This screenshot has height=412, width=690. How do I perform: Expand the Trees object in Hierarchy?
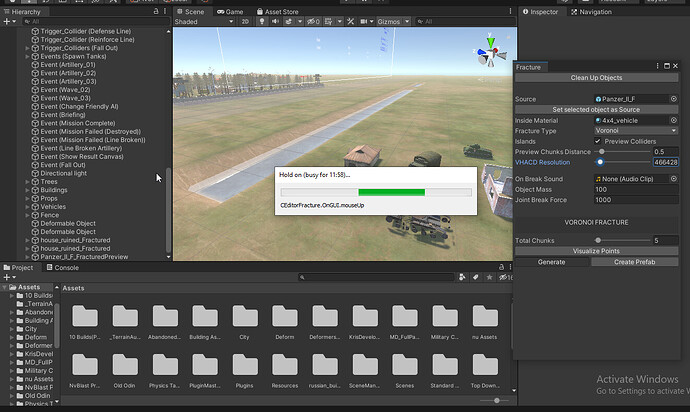[x=27, y=182]
